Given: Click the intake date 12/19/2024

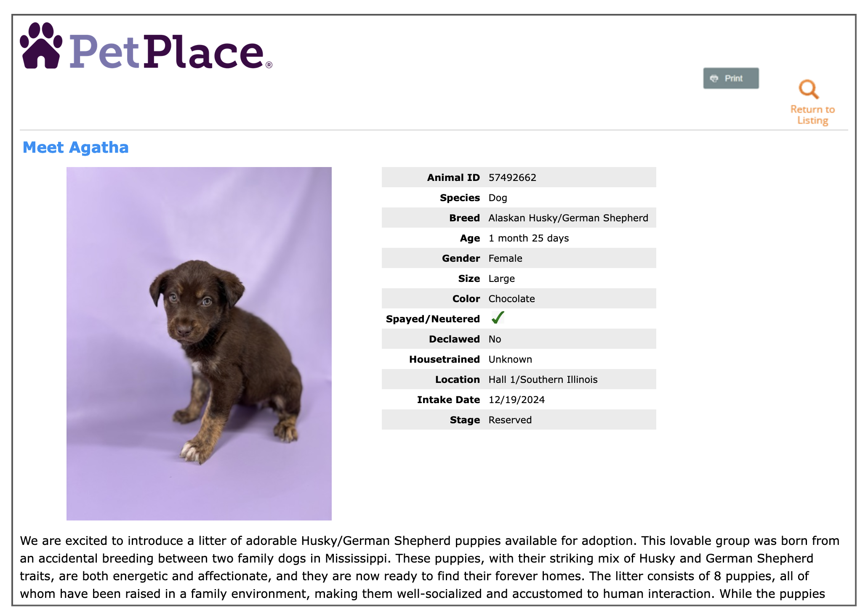Looking at the screenshot, I should (517, 400).
